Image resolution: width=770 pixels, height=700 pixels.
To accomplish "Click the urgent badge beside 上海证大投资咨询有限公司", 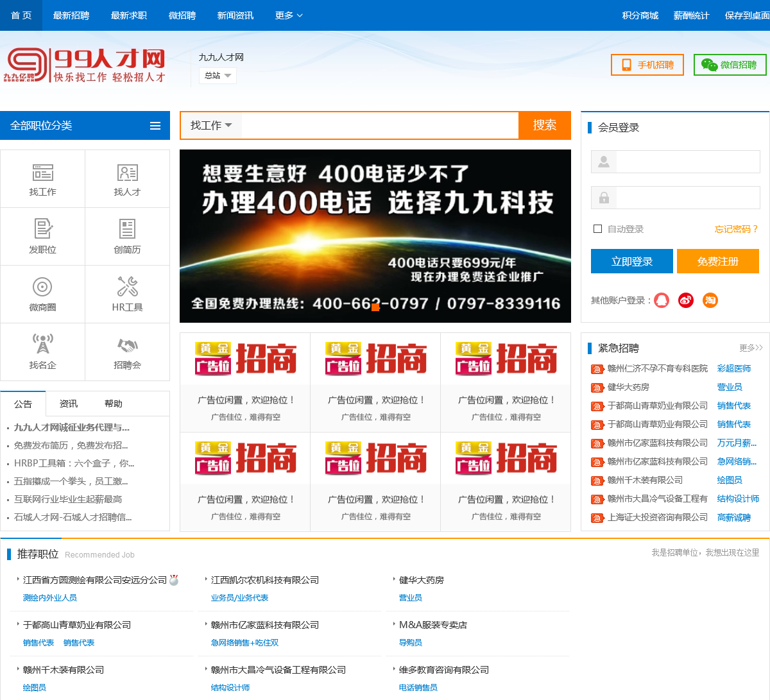I will (x=597, y=518).
